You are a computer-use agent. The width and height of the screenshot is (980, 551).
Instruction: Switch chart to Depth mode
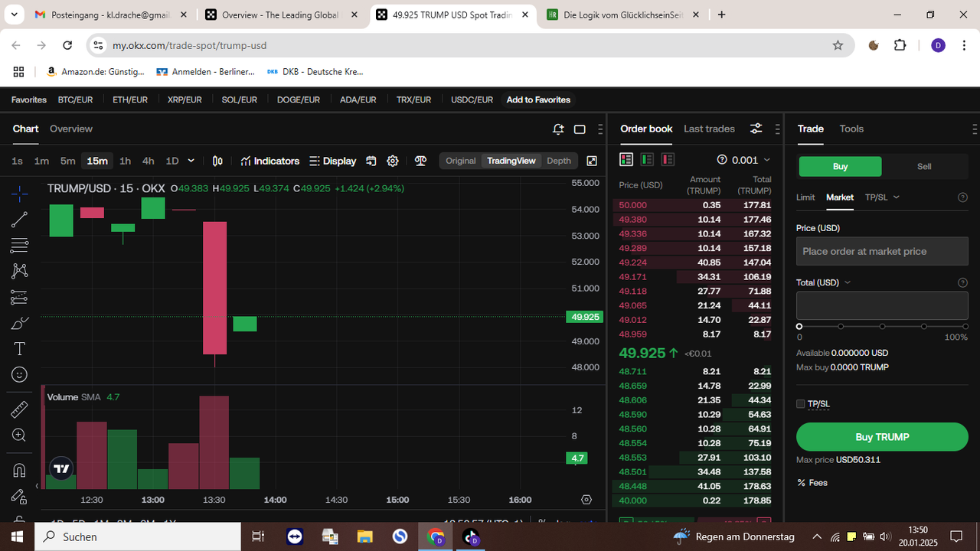pos(559,161)
